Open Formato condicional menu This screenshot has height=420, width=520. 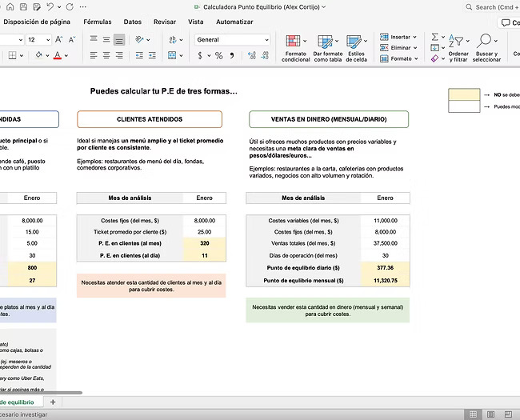click(295, 47)
